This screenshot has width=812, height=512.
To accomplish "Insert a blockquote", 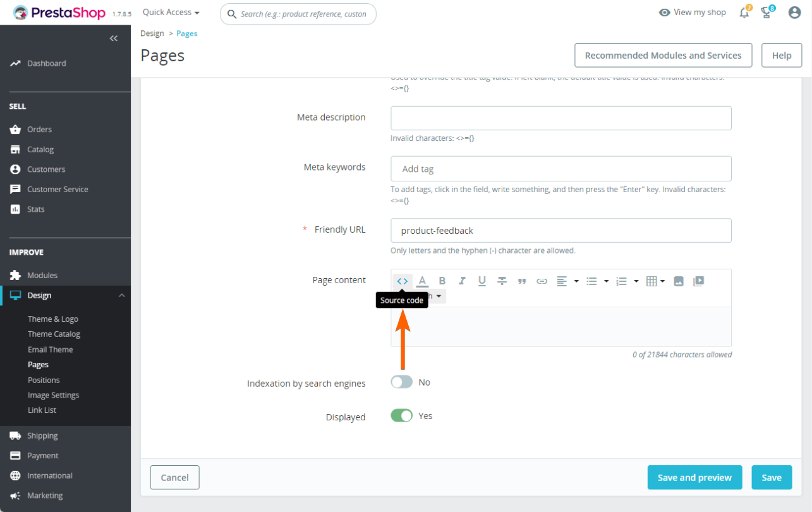I will (522, 281).
